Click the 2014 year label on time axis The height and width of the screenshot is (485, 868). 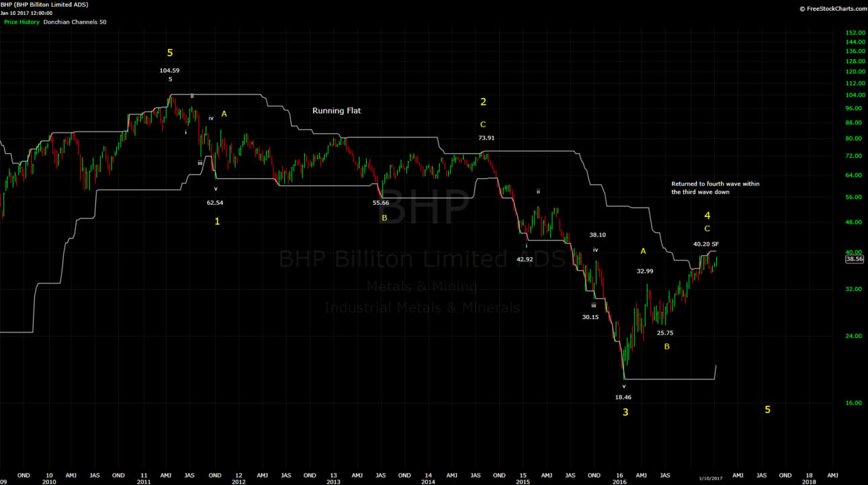[x=428, y=481]
